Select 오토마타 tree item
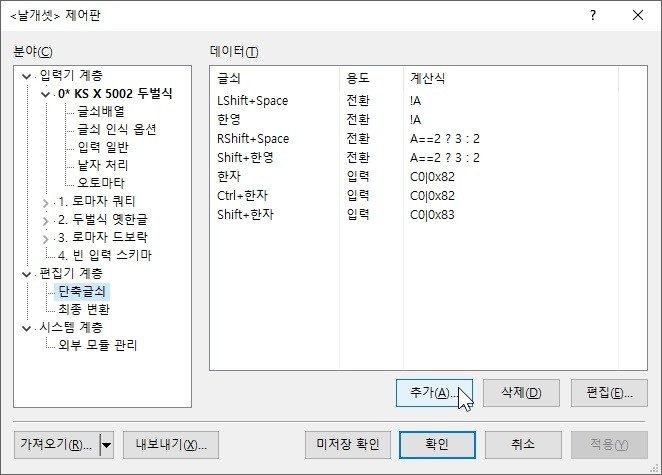 point(101,182)
